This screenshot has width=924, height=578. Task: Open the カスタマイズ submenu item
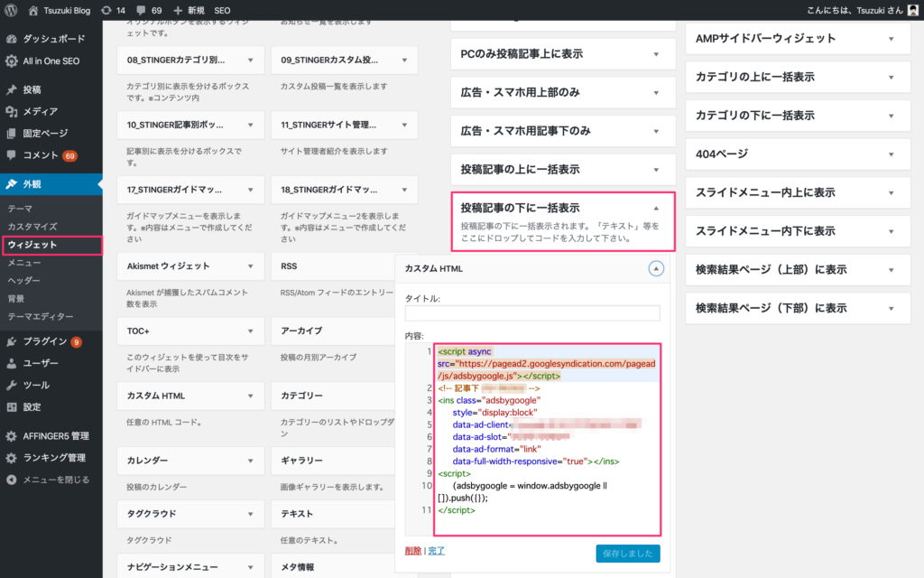tap(32, 227)
